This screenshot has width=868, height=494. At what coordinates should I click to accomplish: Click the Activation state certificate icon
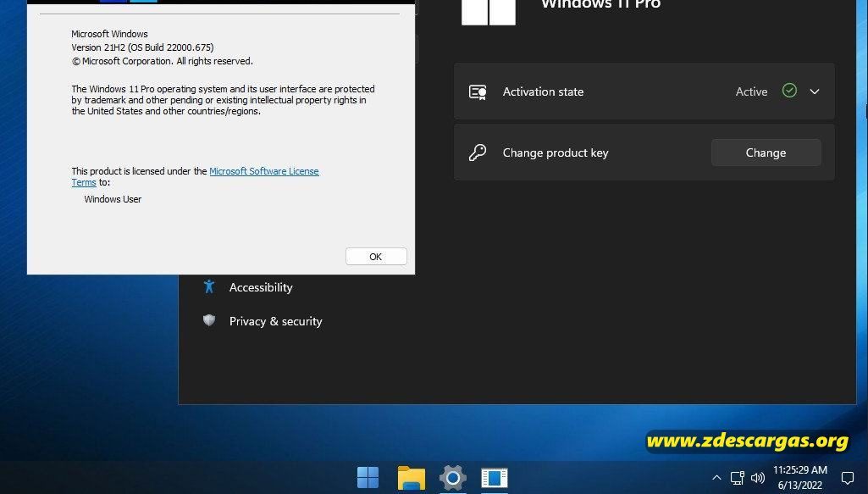(478, 92)
